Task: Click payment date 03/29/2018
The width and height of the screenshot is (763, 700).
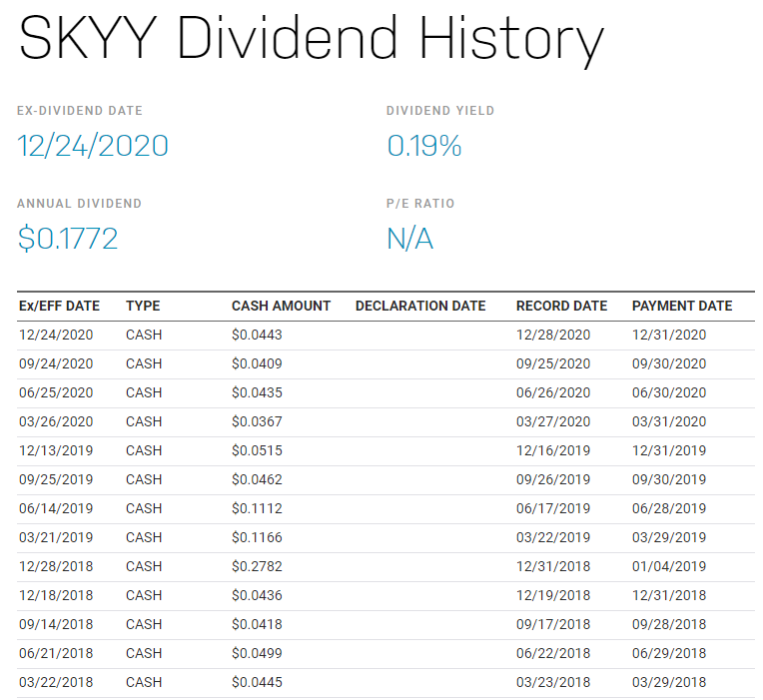Action: (x=669, y=682)
